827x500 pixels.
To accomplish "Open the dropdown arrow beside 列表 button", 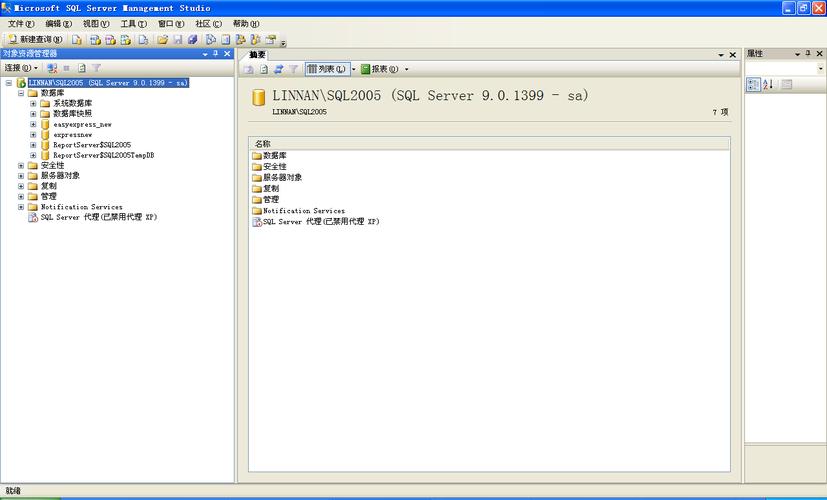I will (353, 69).
